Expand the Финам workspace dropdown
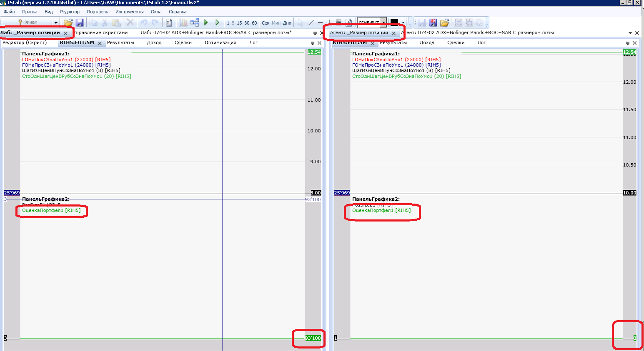The height and width of the screenshot is (351, 644). tap(55, 22)
